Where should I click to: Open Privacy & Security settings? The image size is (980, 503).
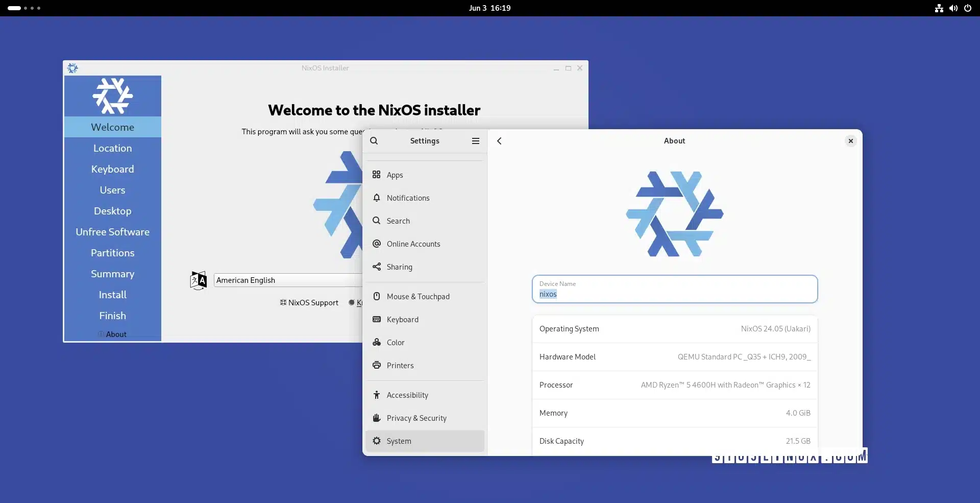(416, 418)
